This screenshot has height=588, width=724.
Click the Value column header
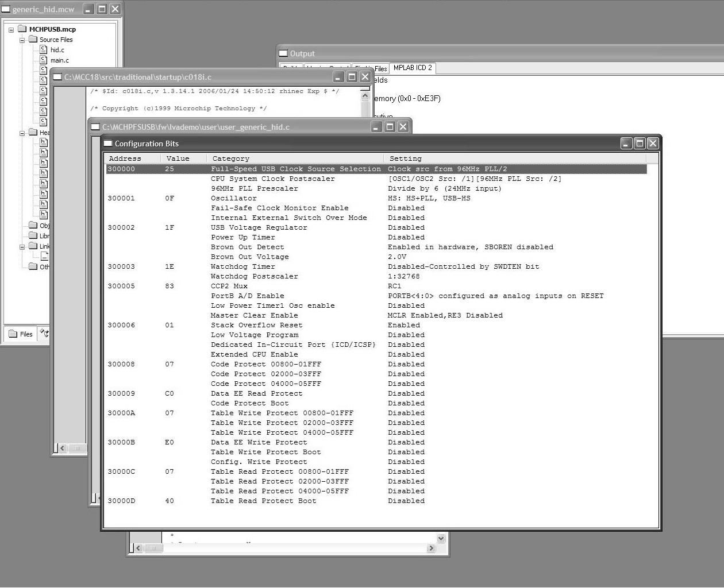click(184, 158)
